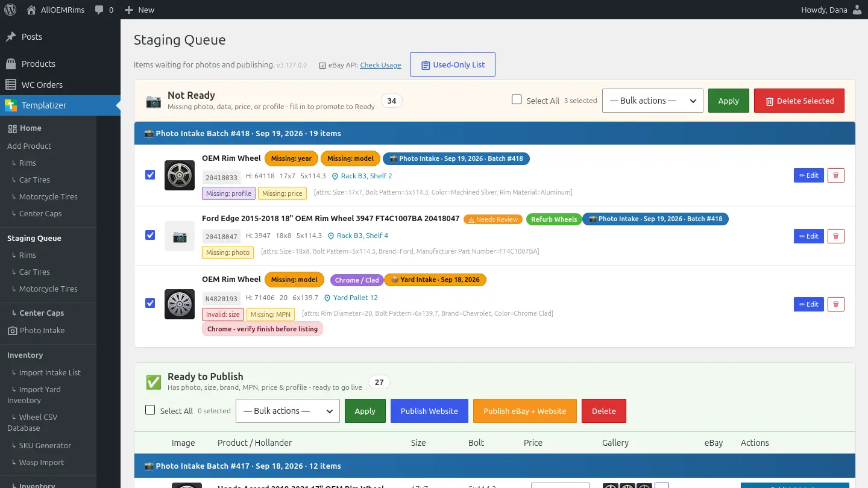868x488 pixels.
Task: Toggle Select All in Not Ready section
Action: pos(517,100)
